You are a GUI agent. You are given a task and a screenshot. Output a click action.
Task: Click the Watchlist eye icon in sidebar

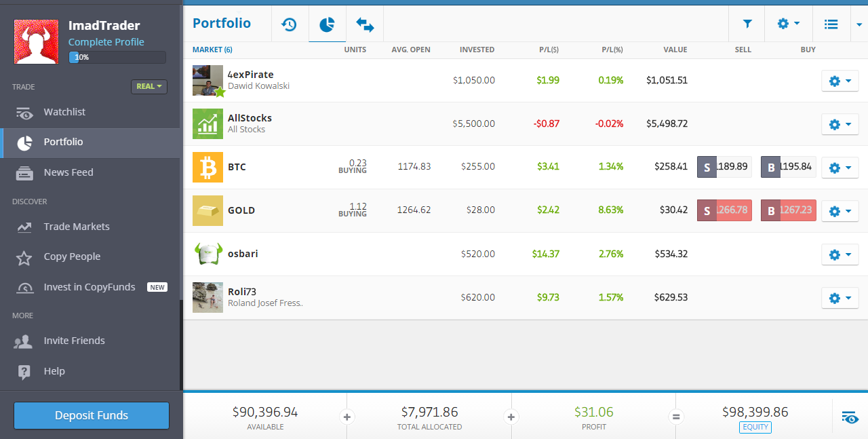point(24,113)
